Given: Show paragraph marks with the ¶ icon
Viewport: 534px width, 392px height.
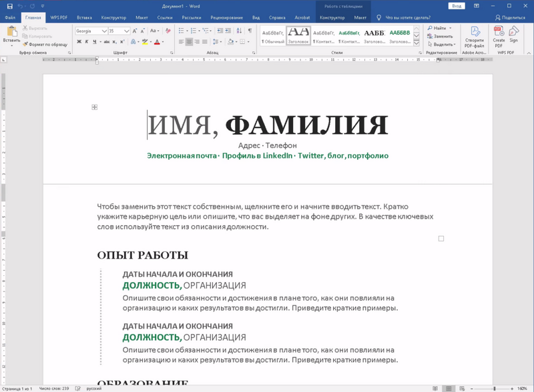Looking at the screenshot, I should point(250,30).
